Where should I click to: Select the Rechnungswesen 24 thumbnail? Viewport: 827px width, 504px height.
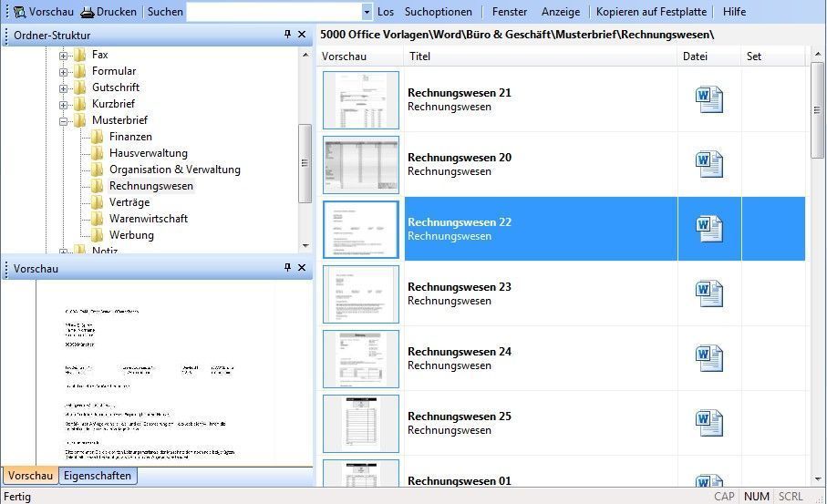pyautogui.click(x=361, y=358)
